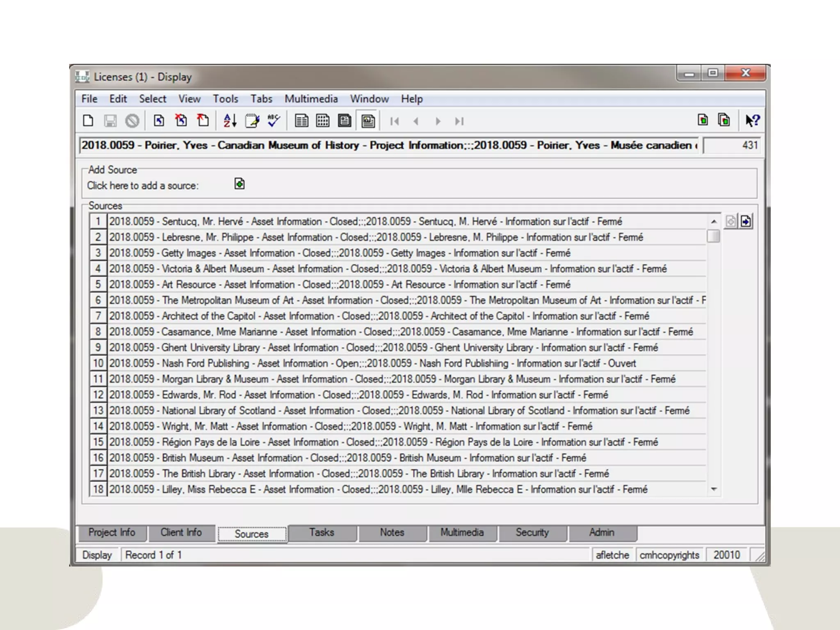Go to the Security tab
The height and width of the screenshot is (630, 840).
pyautogui.click(x=532, y=532)
